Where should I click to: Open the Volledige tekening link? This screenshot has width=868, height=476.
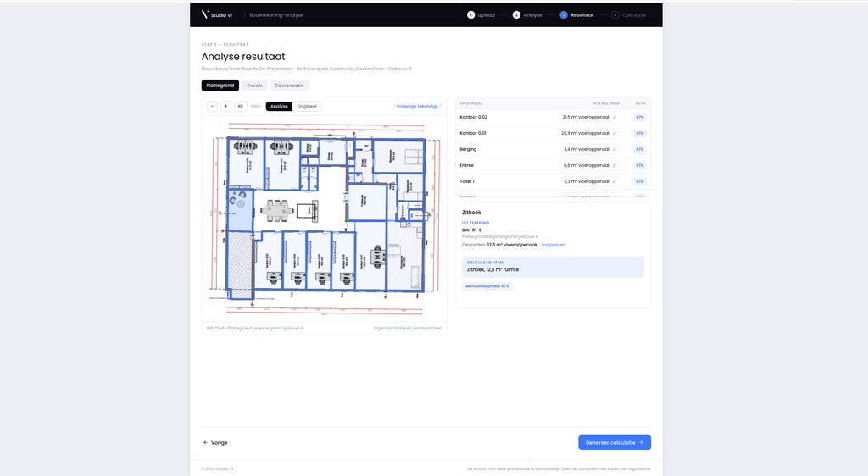(419, 106)
